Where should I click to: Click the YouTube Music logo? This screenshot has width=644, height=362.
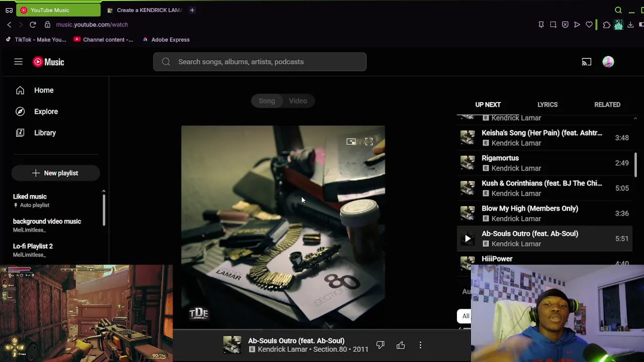pos(49,62)
